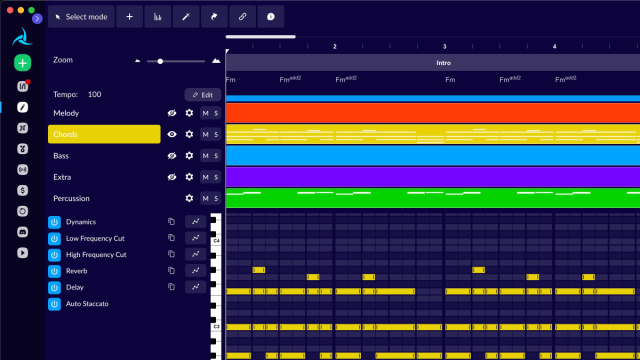This screenshot has height=360, width=640.
Task: Click the orange Melody track lane
Action: tap(433, 113)
